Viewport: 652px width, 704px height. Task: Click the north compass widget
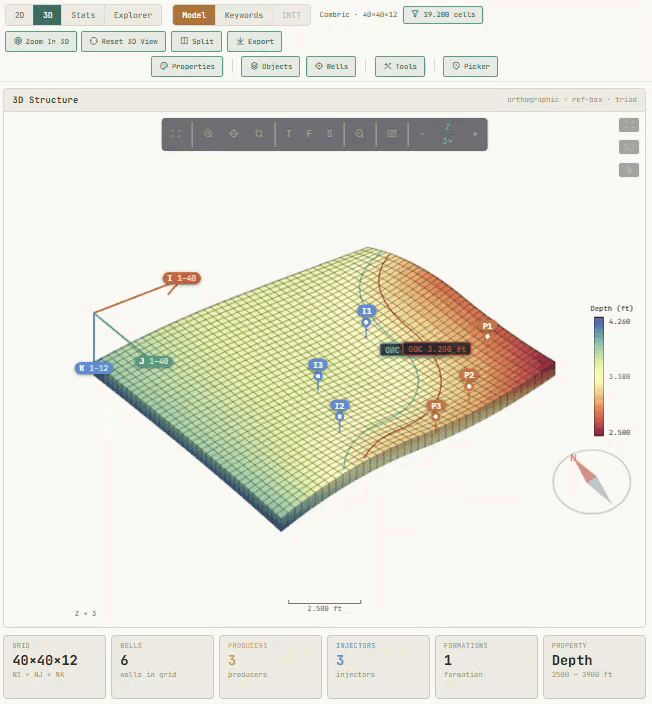[x=591, y=482]
